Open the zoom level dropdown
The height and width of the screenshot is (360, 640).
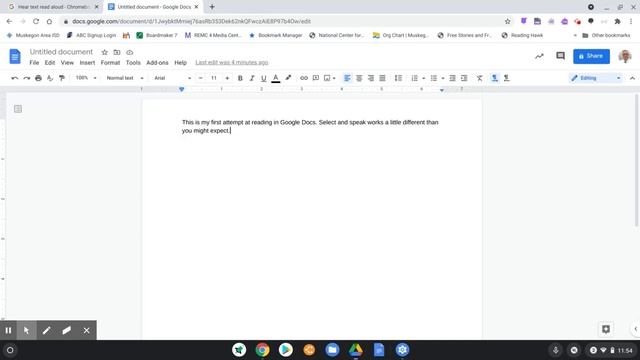click(86, 78)
